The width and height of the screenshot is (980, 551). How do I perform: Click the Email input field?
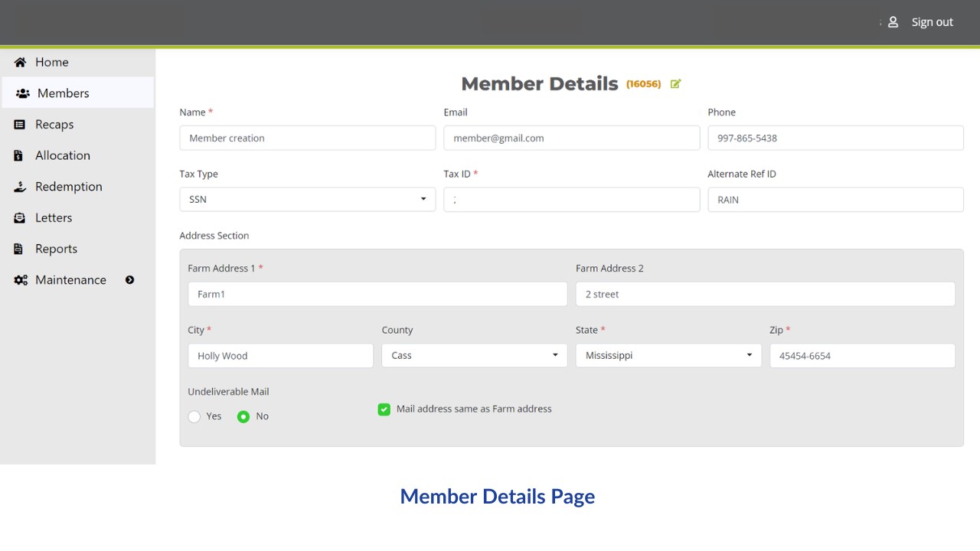(x=571, y=139)
